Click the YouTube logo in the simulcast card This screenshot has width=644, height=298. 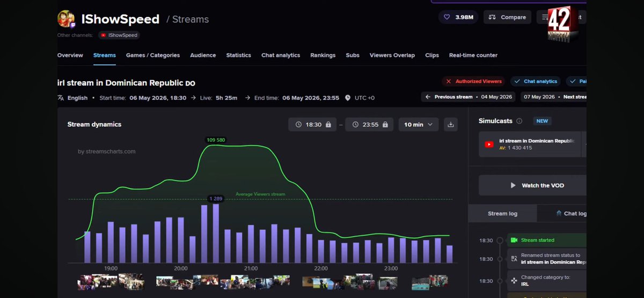pyautogui.click(x=489, y=144)
